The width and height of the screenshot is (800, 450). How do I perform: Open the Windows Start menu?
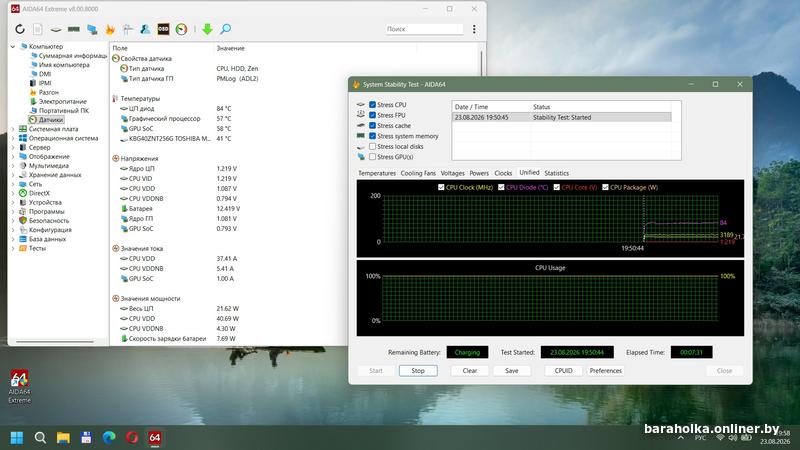[17, 437]
